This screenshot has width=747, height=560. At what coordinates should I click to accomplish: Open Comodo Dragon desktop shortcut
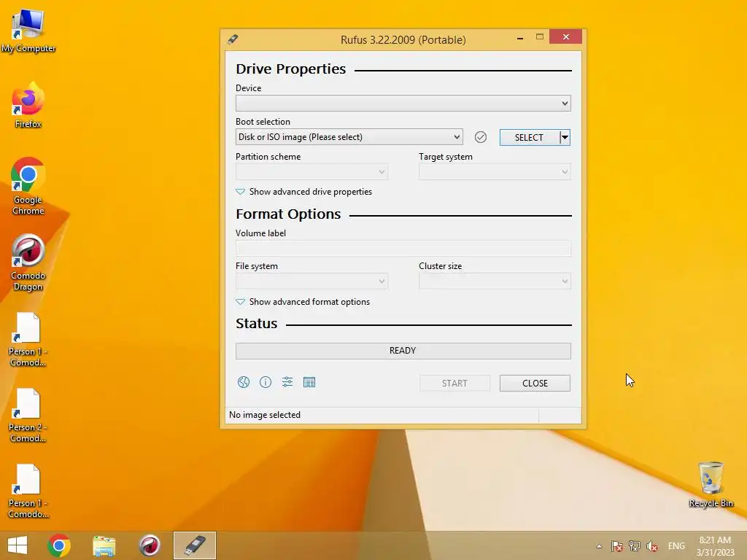click(x=28, y=262)
